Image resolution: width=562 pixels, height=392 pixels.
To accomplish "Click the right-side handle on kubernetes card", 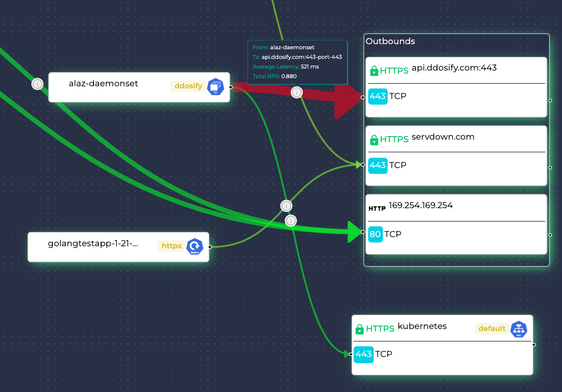I will click(534, 345).
